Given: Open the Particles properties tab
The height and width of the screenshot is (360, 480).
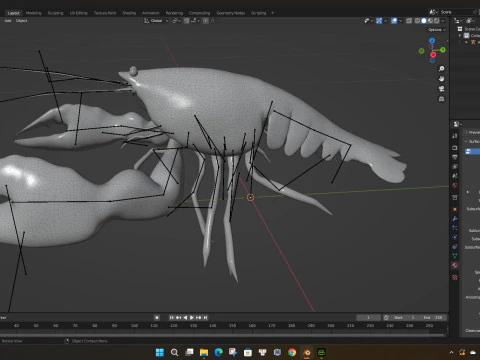Looking at the screenshot, I should pyautogui.click(x=455, y=228).
